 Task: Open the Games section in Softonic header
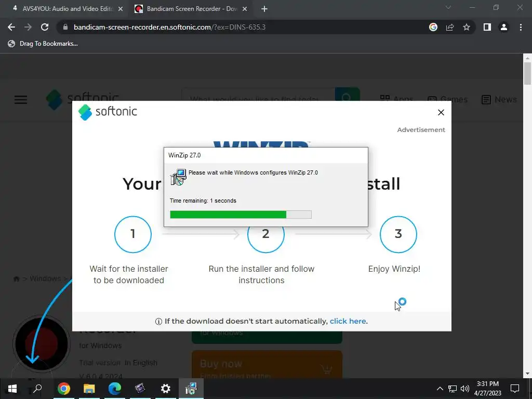(x=447, y=99)
